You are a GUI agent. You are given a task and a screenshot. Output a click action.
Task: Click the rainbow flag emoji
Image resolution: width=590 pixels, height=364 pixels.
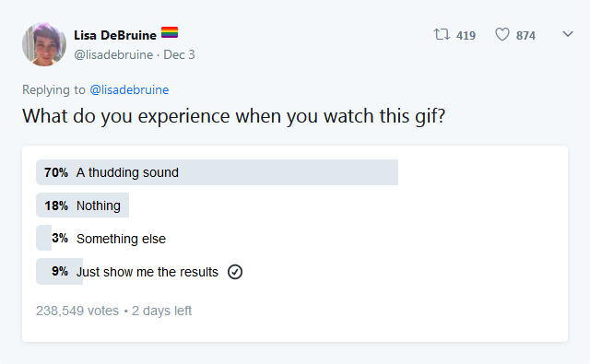[170, 33]
